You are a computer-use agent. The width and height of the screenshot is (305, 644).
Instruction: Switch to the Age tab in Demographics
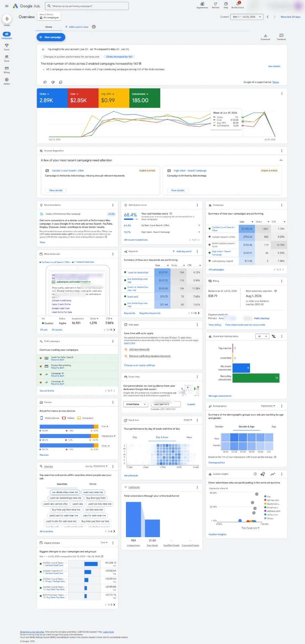point(274,427)
